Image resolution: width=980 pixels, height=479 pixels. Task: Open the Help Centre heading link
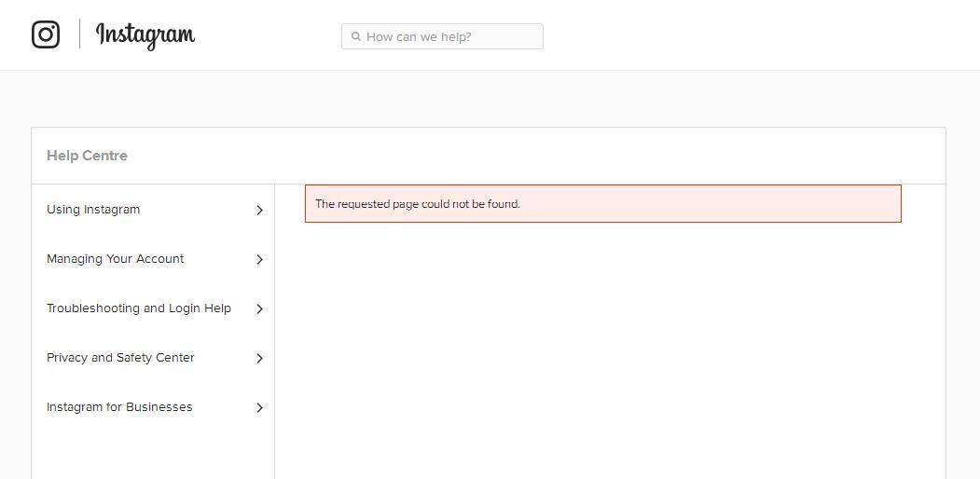click(87, 156)
